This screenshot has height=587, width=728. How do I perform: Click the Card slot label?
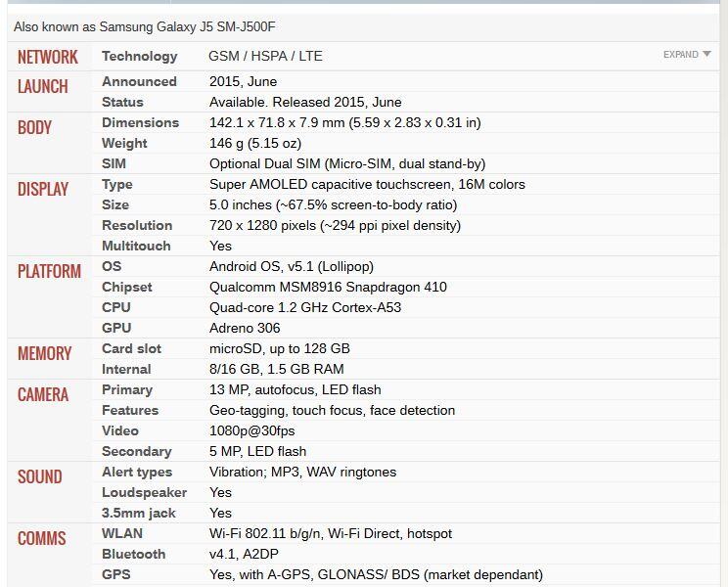click(132, 348)
